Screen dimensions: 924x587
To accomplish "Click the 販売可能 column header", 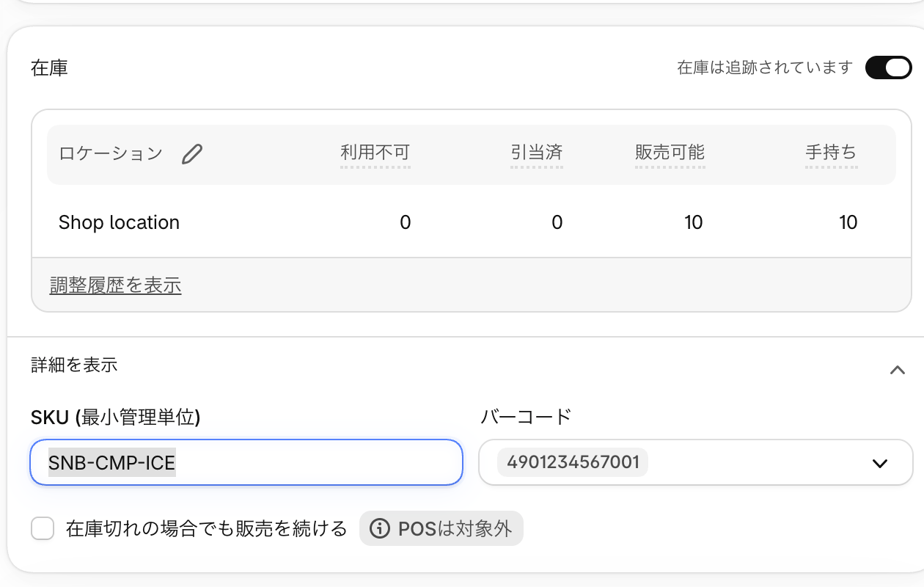I will click(x=670, y=153).
